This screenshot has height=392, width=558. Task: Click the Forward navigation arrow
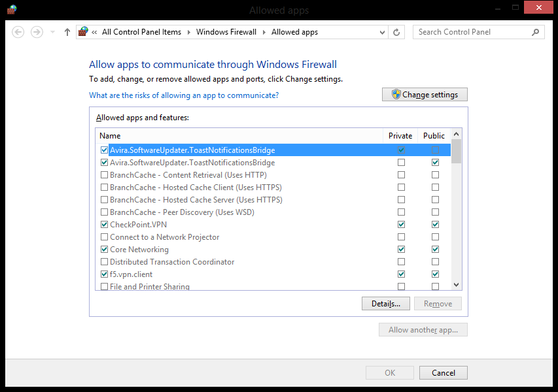pyautogui.click(x=37, y=32)
